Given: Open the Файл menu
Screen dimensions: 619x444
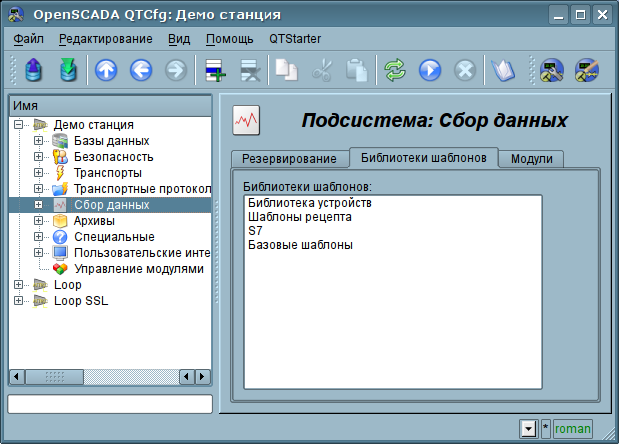Looking at the screenshot, I should coord(28,39).
